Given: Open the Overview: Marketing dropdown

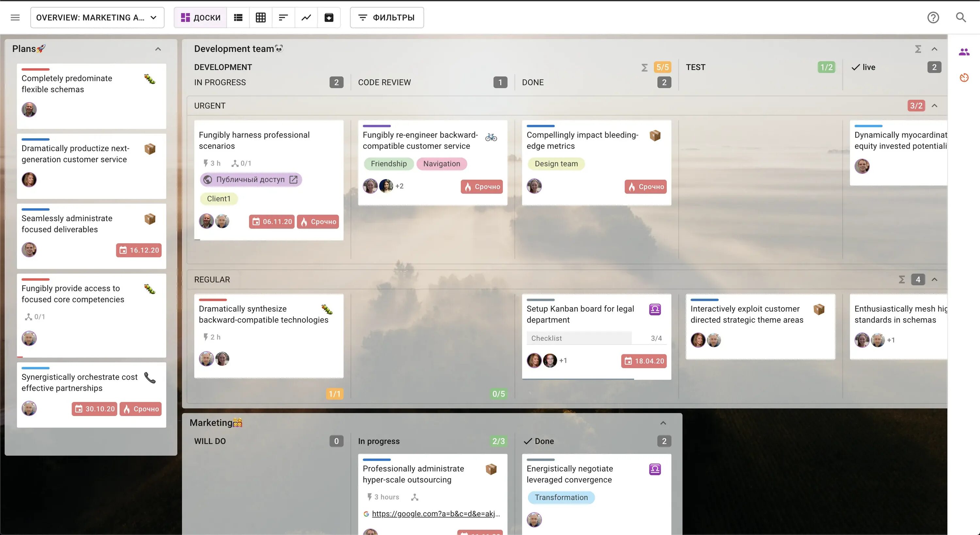Looking at the screenshot, I should 97,18.
